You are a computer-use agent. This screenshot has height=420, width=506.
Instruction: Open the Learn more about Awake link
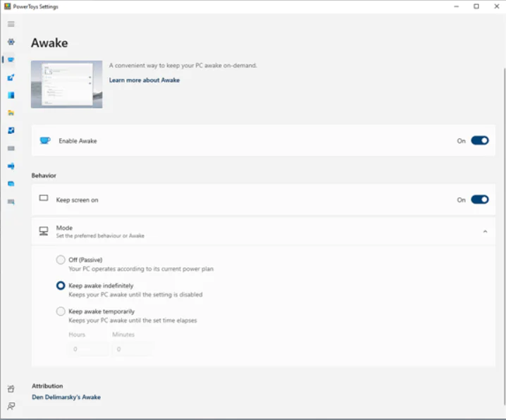[x=144, y=80]
